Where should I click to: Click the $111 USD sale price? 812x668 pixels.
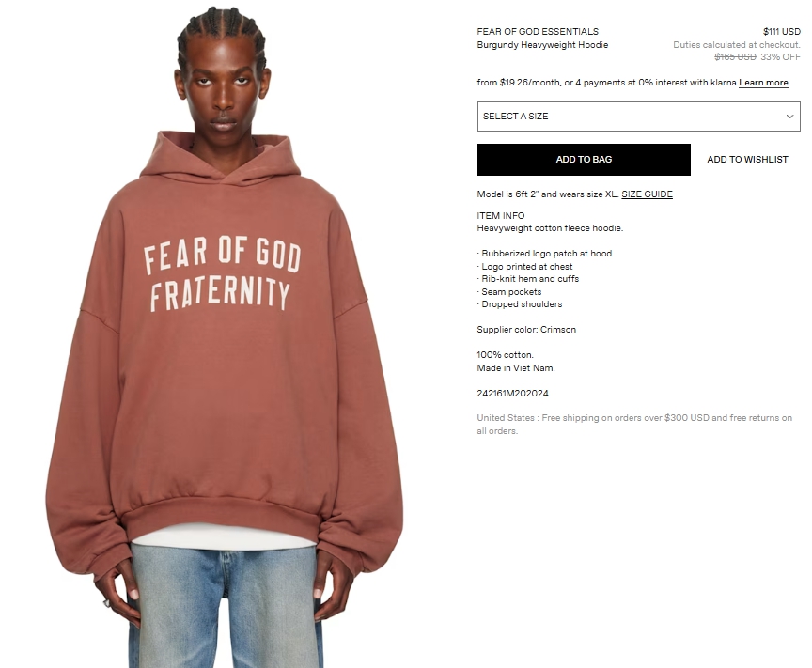781,32
